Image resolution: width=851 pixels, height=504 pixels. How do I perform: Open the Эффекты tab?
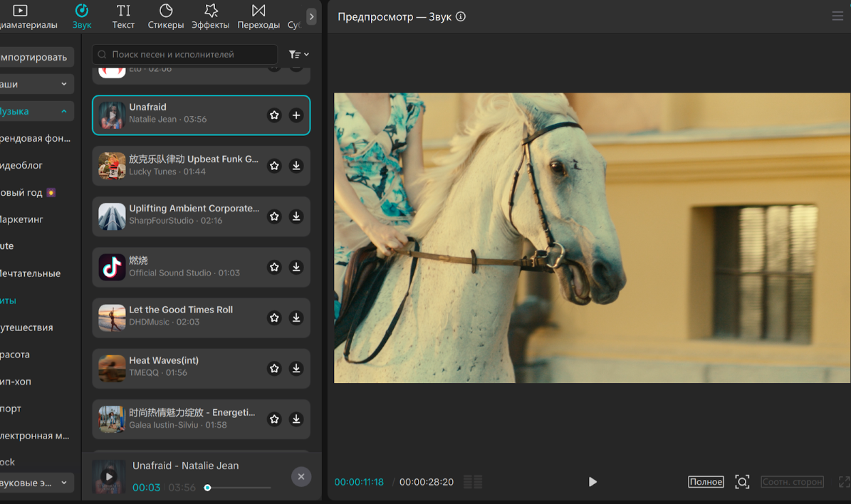tap(211, 16)
